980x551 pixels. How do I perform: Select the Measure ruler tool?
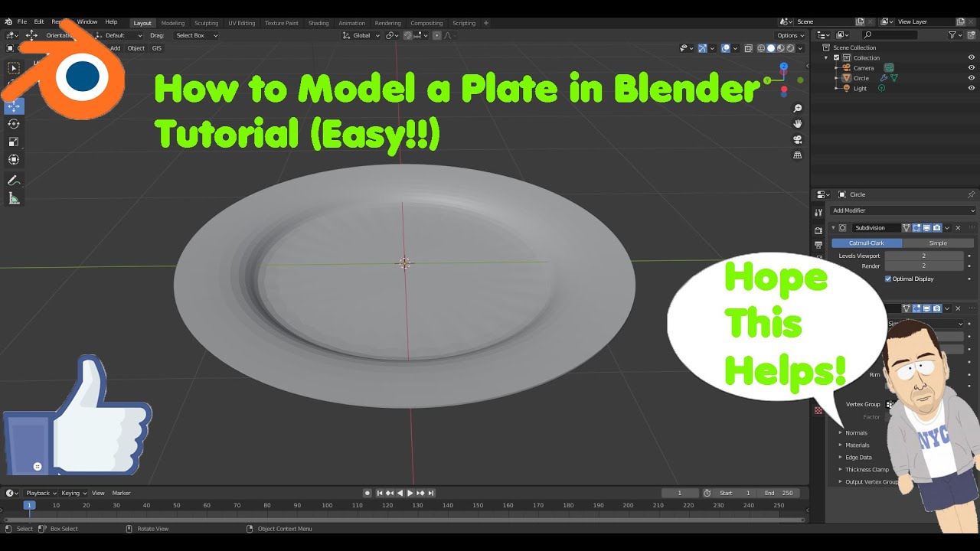13,198
